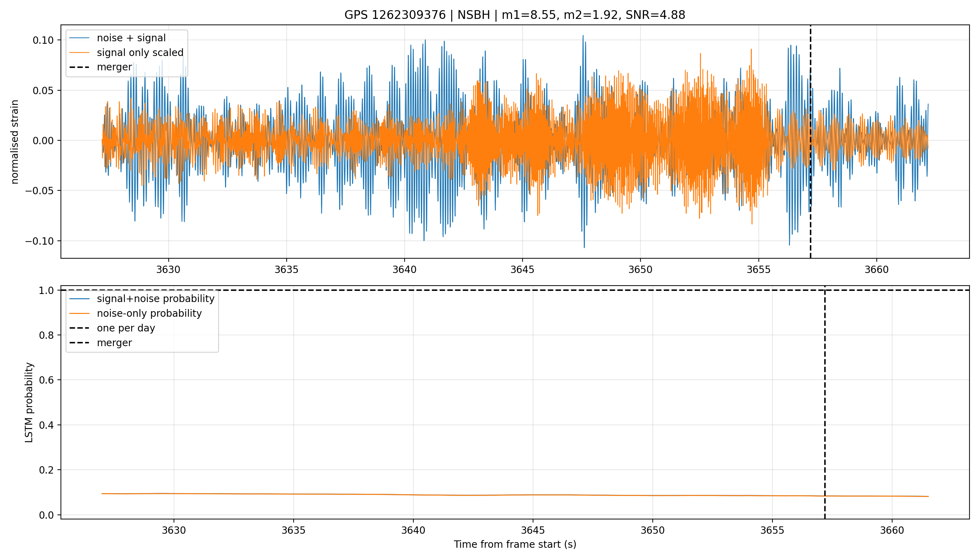Click the orange line swatch for 'signal only scaled'

coord(79,53)
